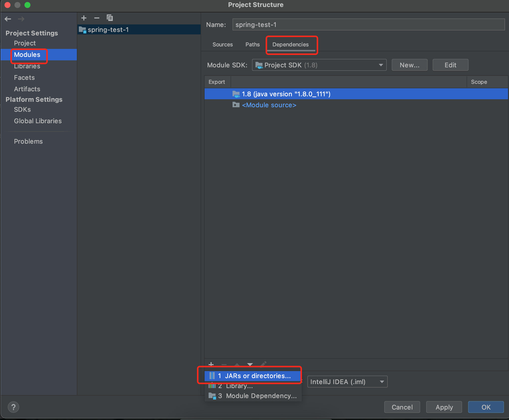Click the New... SDK button

pyautogui.click(x=409, y=65)
